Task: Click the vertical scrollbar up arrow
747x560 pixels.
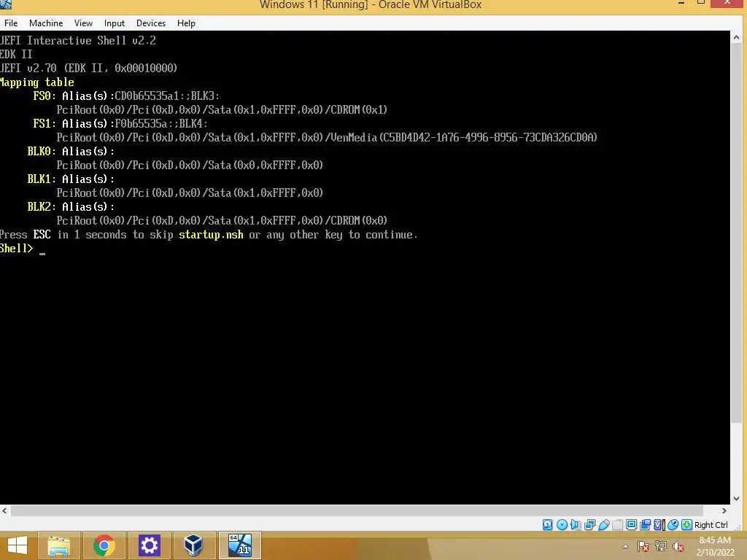Action: 736,37
